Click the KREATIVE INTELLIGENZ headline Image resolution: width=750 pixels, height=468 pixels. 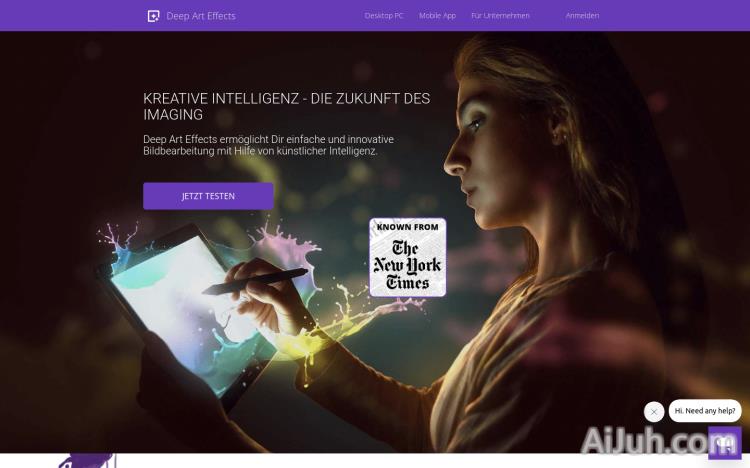(287, 106)
